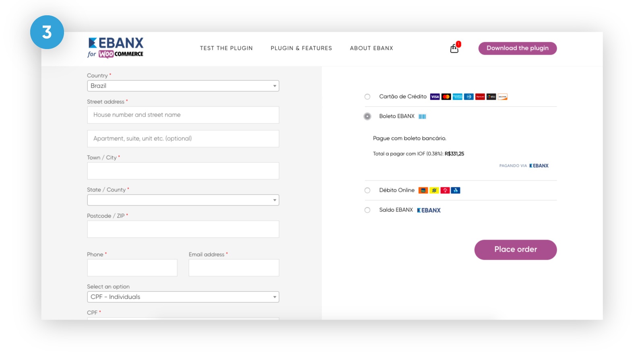Focus the Street address input field
Screen dimensions: 644x357
pyautogui.click(x=183, y=115)
